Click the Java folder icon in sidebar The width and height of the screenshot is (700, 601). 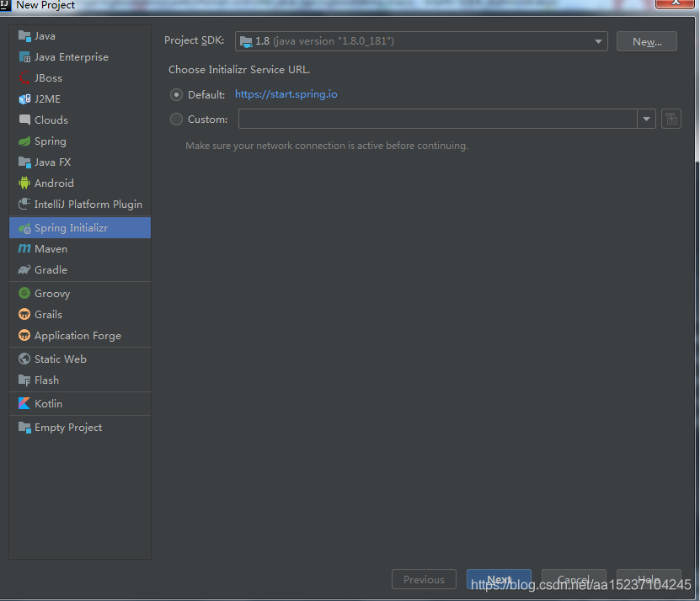24,35
